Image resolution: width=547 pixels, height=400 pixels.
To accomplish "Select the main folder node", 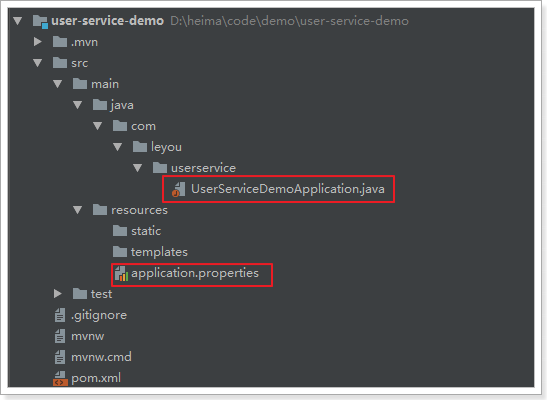I will [105, 84].
